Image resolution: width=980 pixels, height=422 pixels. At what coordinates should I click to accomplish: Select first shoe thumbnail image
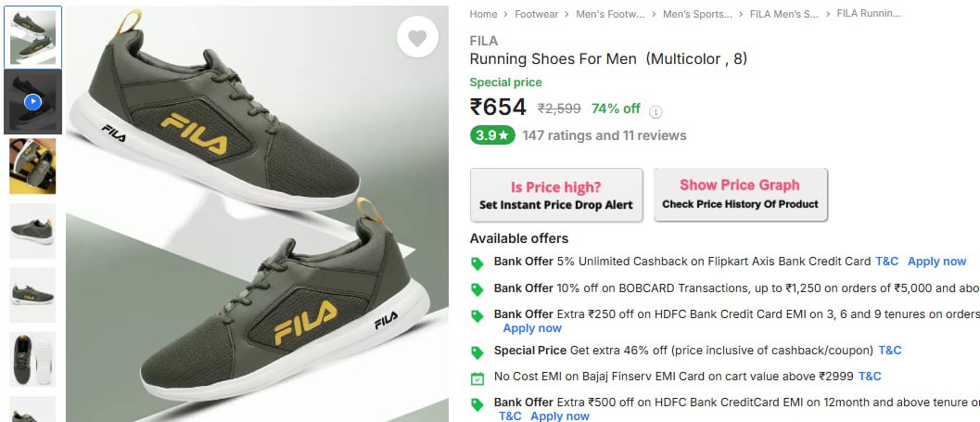(x=32, y=37)
